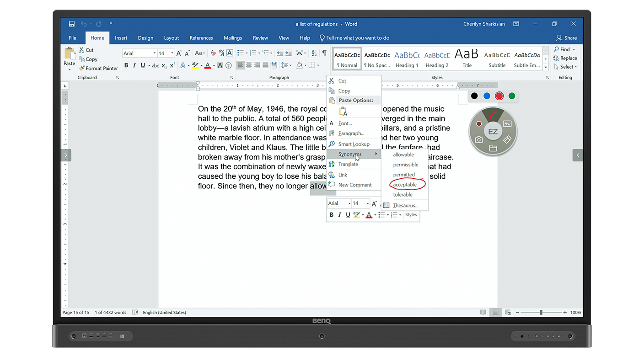The width and height of the screenshot is (644, 362).
Task: Apply the Text Highlight Color
Action: 195,65
